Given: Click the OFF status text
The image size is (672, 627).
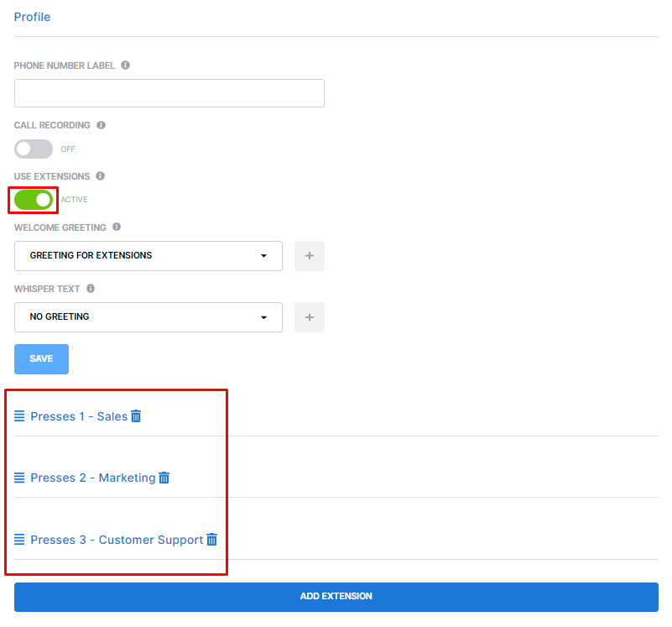Looking at the screenshot, I should pos(68,149).
